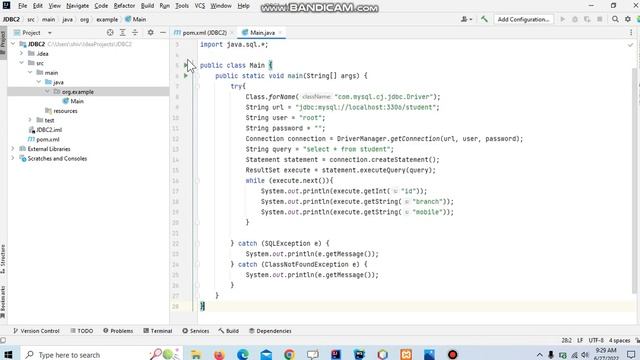Open File Explorer from the taskbar
Screen dimensions: 640x360
click(196, 354)
